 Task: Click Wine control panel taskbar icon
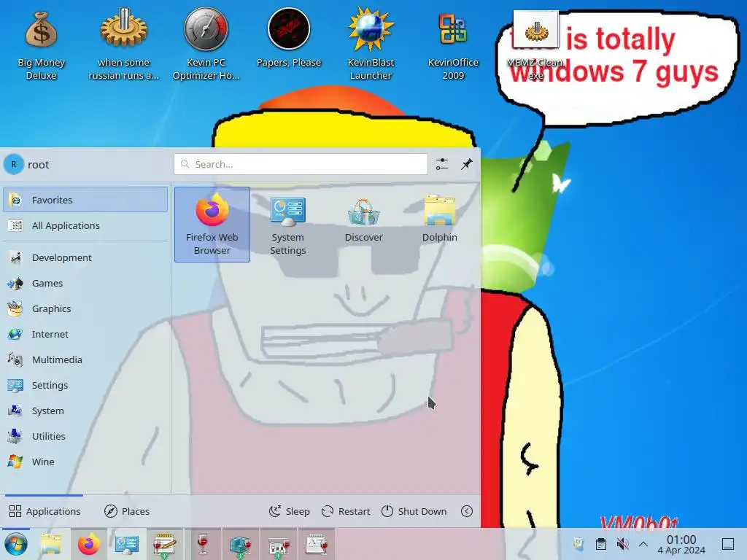click(x=278, y=544)
